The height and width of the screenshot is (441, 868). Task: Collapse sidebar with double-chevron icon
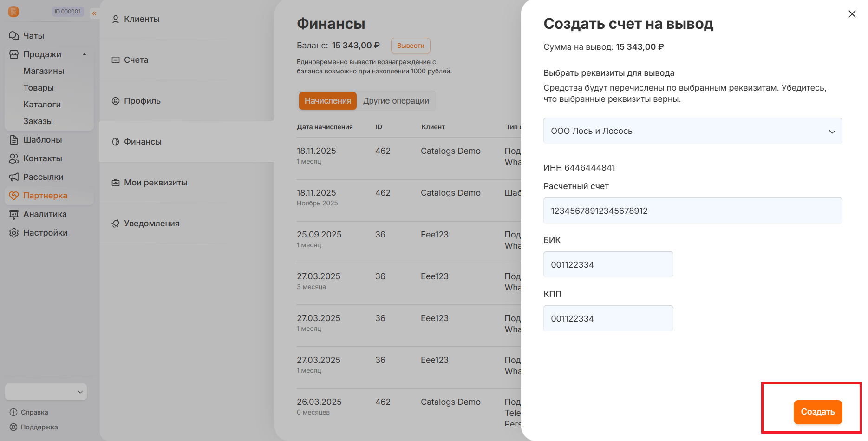(x=94, y=13)
